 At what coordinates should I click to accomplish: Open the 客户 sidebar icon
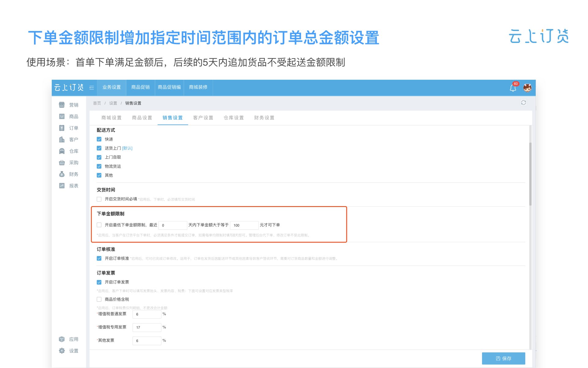click(62, 140)
